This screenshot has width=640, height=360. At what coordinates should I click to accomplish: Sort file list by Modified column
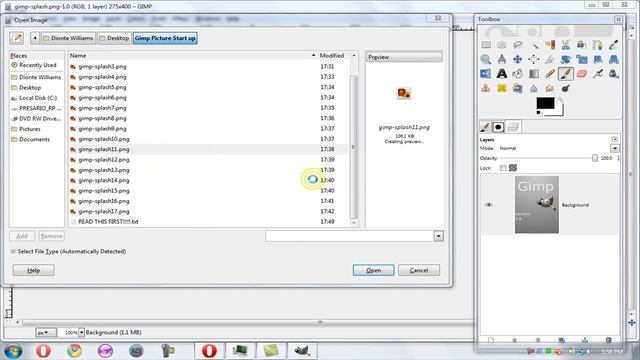[x=334, y=56]
